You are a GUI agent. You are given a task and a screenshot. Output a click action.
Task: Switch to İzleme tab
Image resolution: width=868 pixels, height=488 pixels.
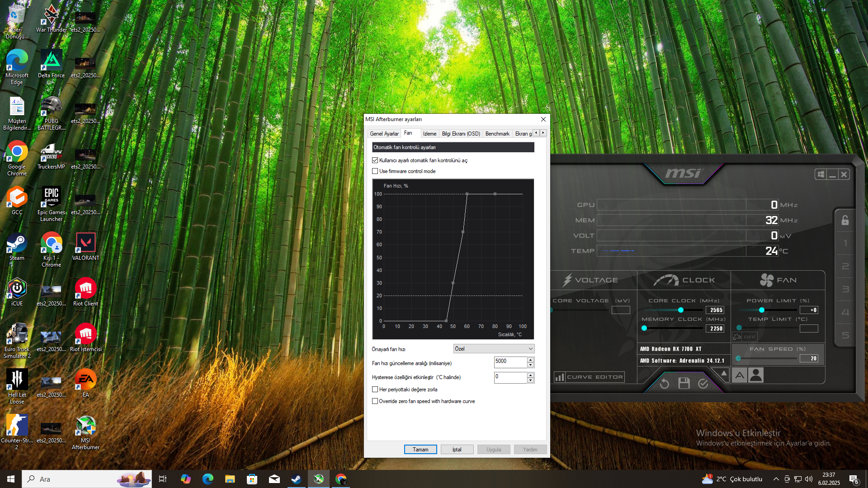pos(429,134)
